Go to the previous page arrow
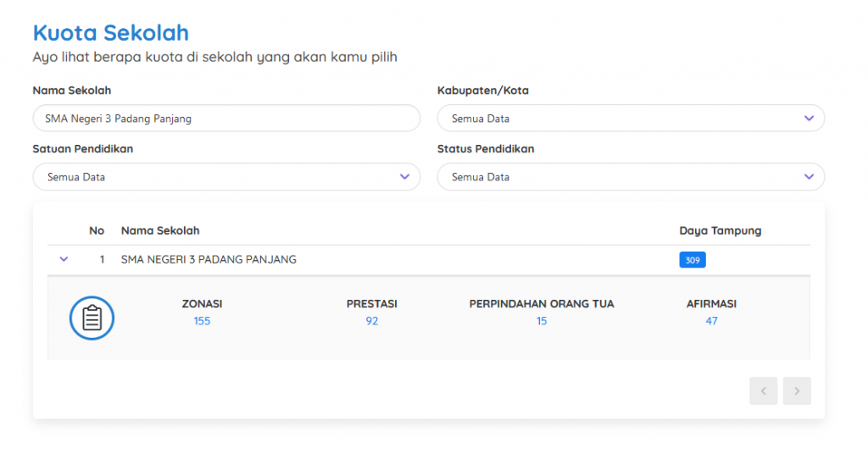The image size is (868, 454). (763, 390)
